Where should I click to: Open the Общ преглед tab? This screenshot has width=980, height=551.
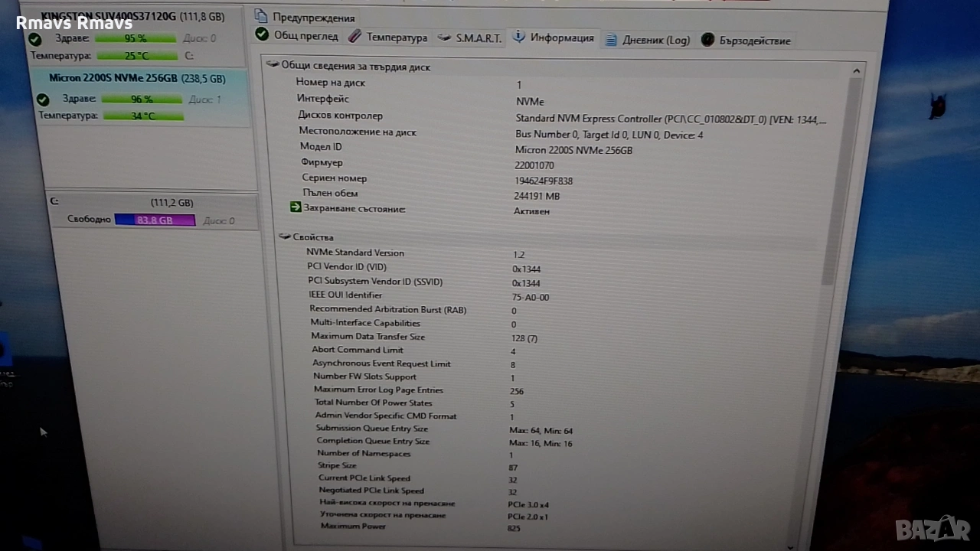[x=297, y=35]
